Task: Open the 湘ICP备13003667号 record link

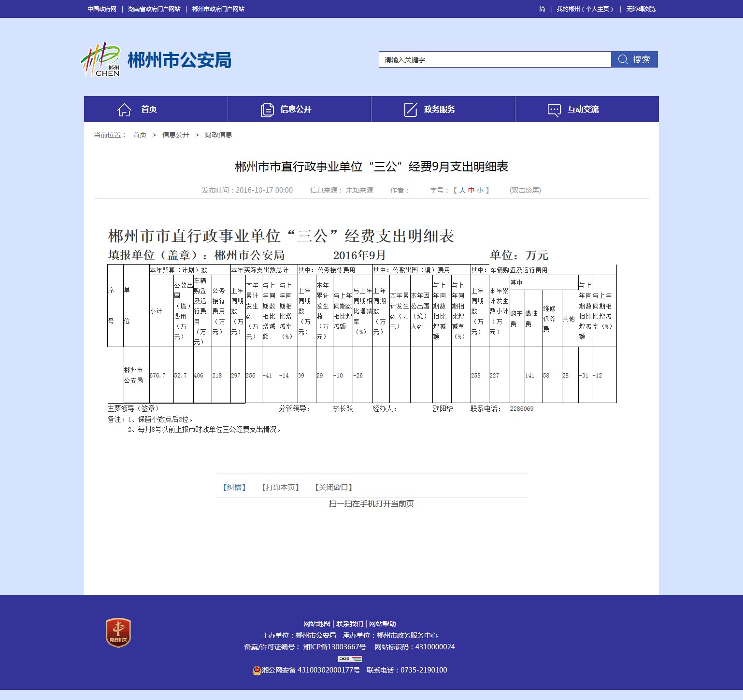Action: pyautogui.click(x=334, y=647)
